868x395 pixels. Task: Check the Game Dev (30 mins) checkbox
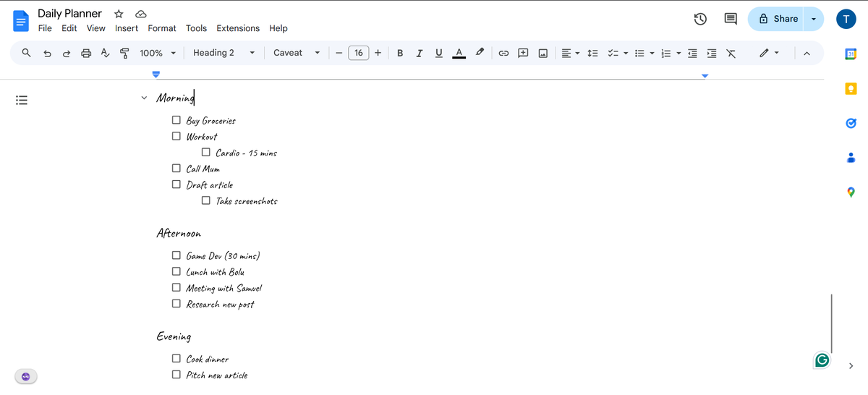tap(176, 255)
